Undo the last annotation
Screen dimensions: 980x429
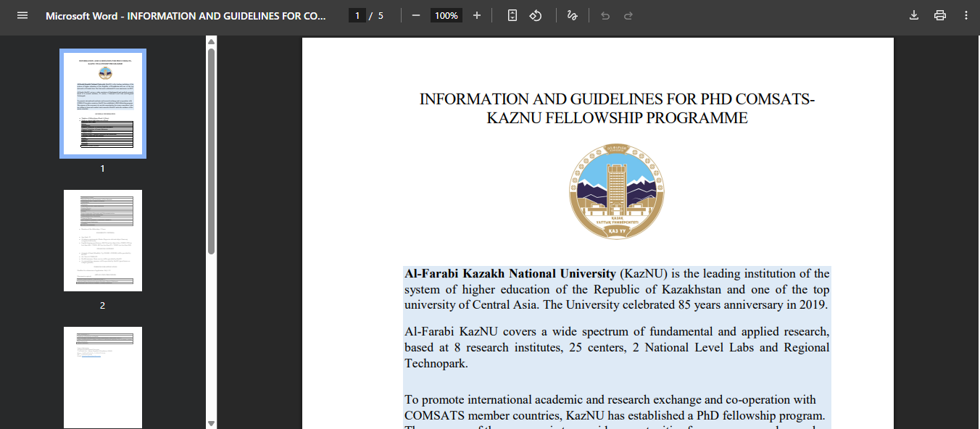point(605,14)
